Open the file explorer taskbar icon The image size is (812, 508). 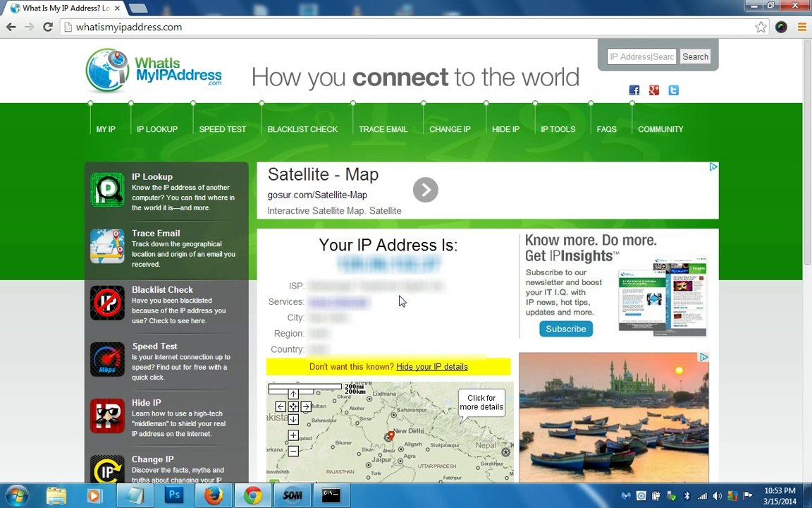pyautogui.click(x=56, y=495)
